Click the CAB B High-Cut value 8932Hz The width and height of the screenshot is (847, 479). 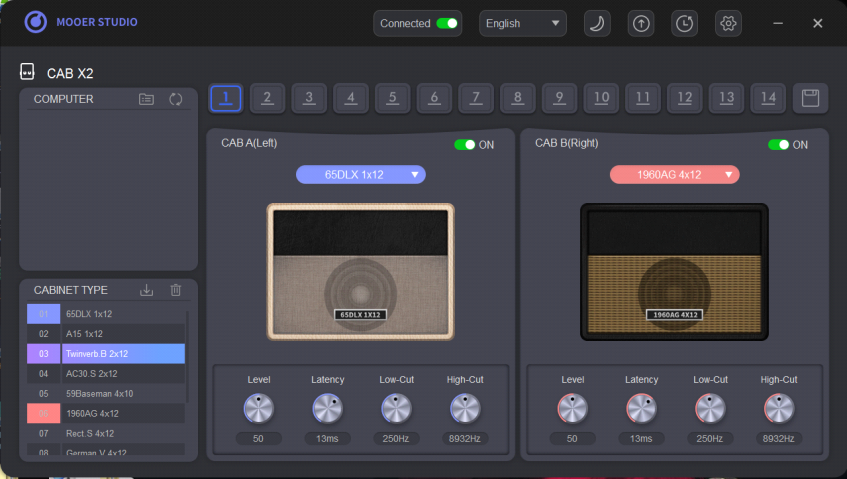(779, 438)
